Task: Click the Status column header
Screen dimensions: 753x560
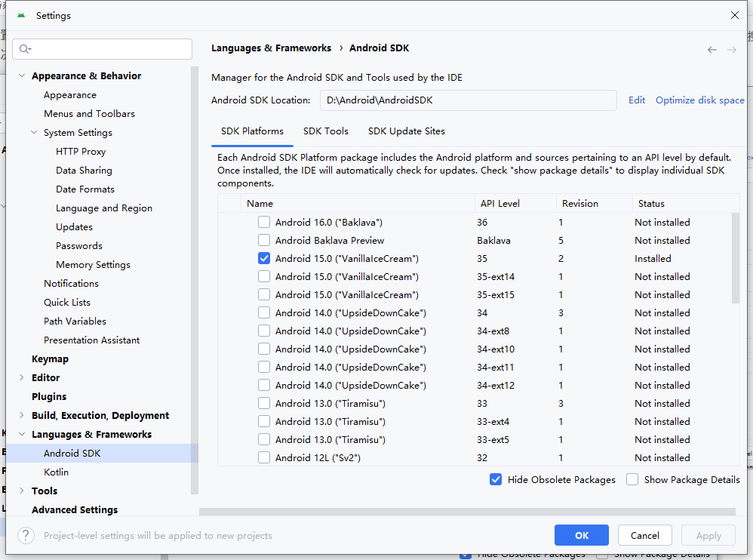Action: (x=686, y=203)
